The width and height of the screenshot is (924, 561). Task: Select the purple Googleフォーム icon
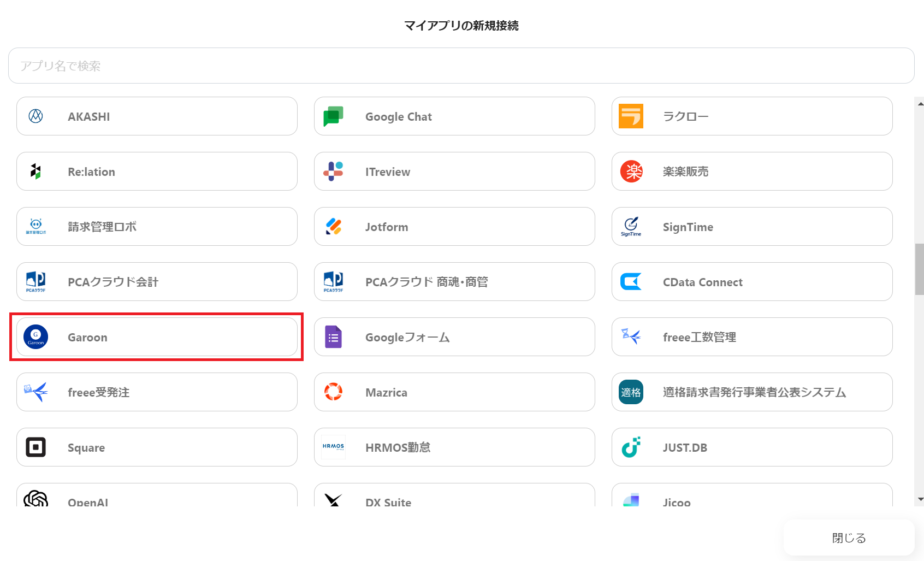pyautogui.click(x=333, y=337)
